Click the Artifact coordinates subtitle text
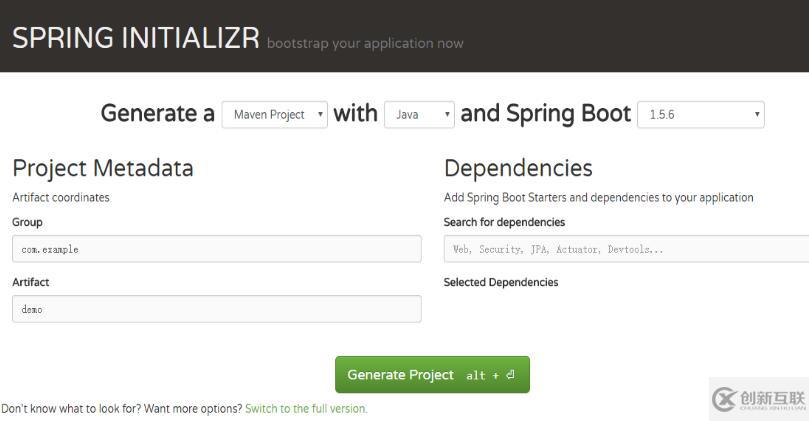 click(61, 197)
